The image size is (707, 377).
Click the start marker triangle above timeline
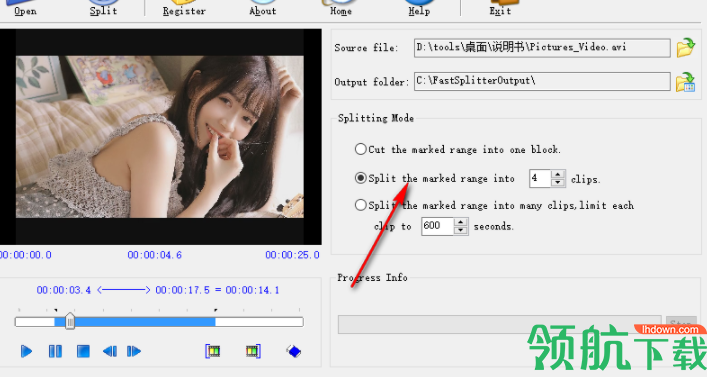click(x=56, y=310)
